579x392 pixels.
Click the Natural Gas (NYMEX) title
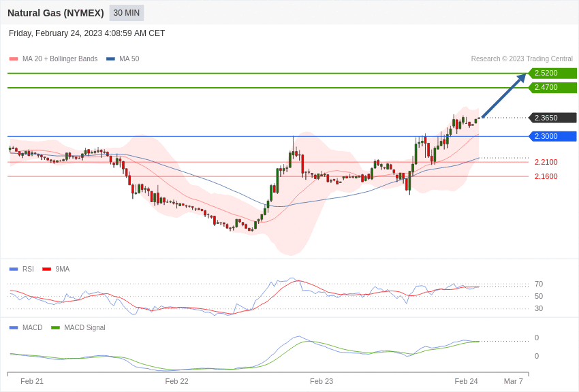(x=56, y=13)
